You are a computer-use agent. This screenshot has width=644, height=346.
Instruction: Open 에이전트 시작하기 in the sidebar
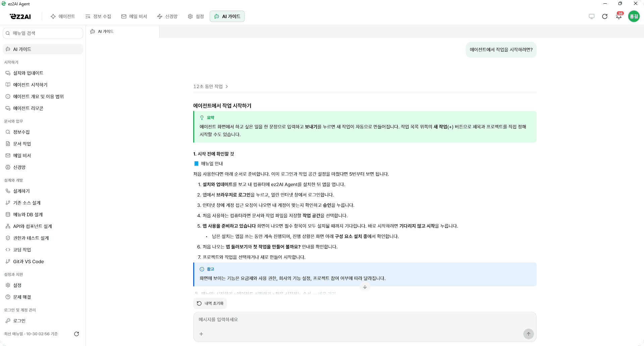(x=43, y=85)
